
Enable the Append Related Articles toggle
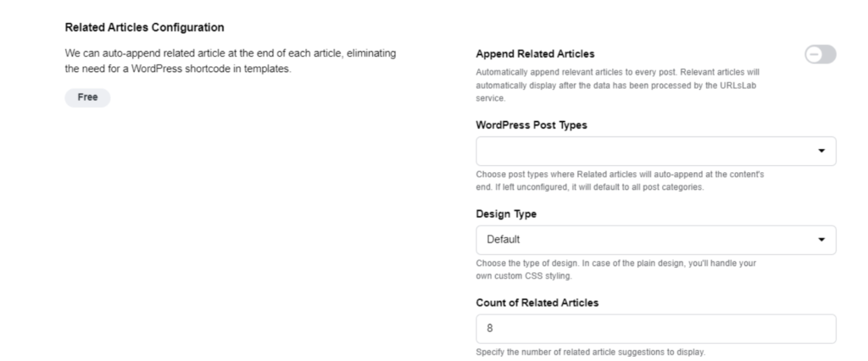[x=821, y=54]
